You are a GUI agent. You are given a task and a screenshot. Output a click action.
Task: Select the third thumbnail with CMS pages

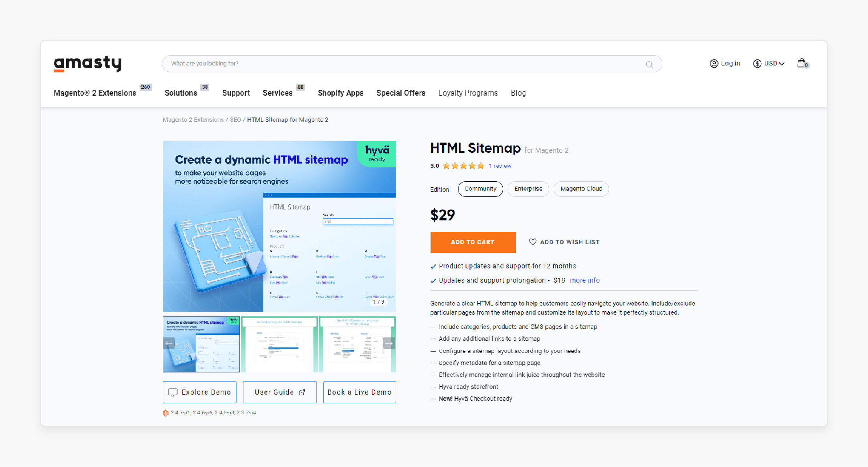click(358, 344)
